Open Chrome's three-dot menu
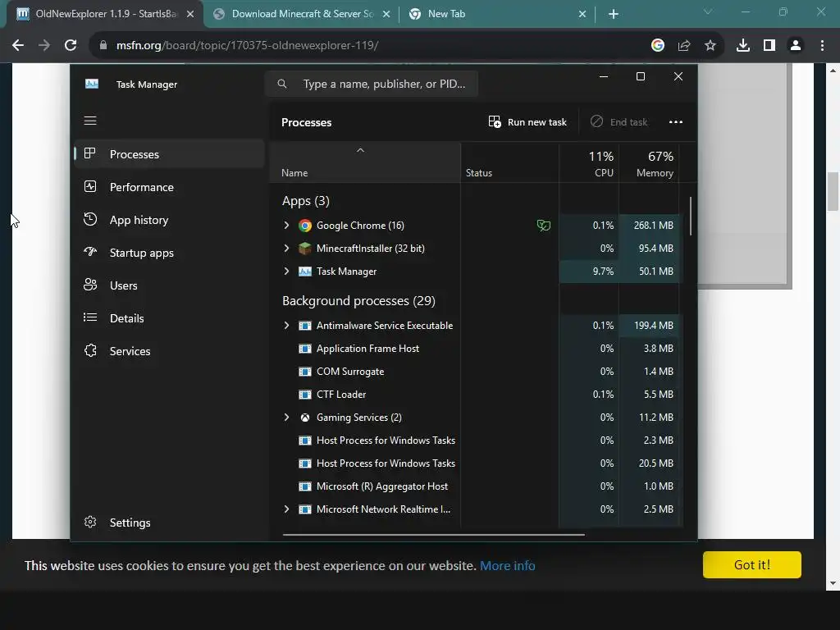This screenshot has height=630, width=840. pos(822,46)
